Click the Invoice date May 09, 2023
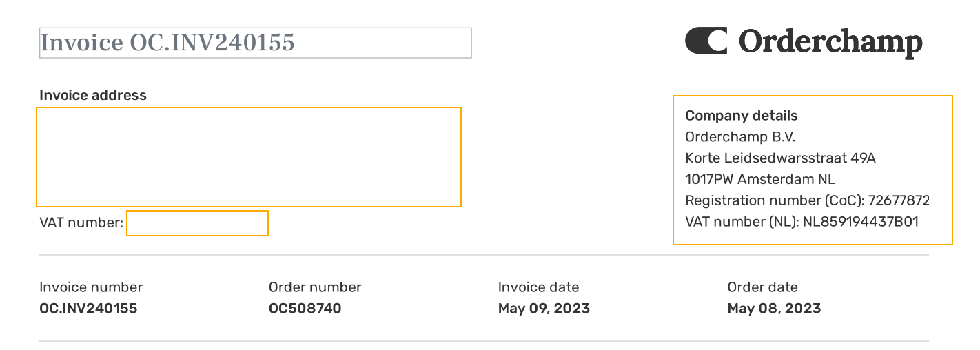This screenshot has height=350, width=980. point(544,308)
